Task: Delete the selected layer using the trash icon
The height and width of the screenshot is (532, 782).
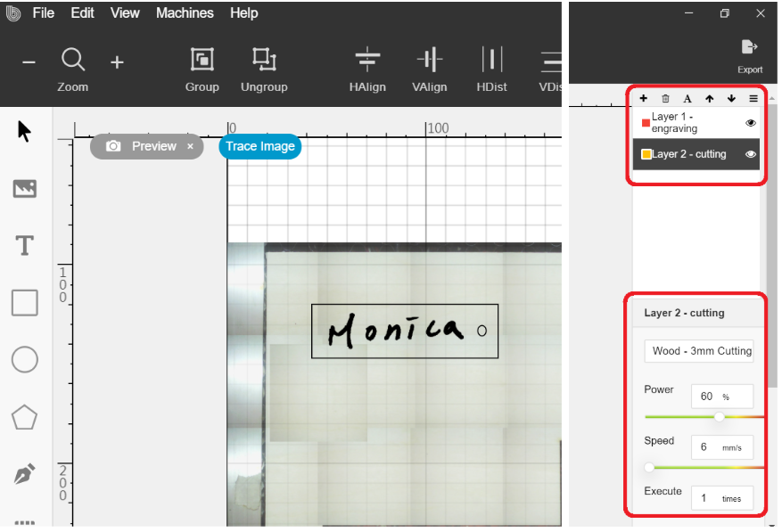Action: [x=665, y=98]
